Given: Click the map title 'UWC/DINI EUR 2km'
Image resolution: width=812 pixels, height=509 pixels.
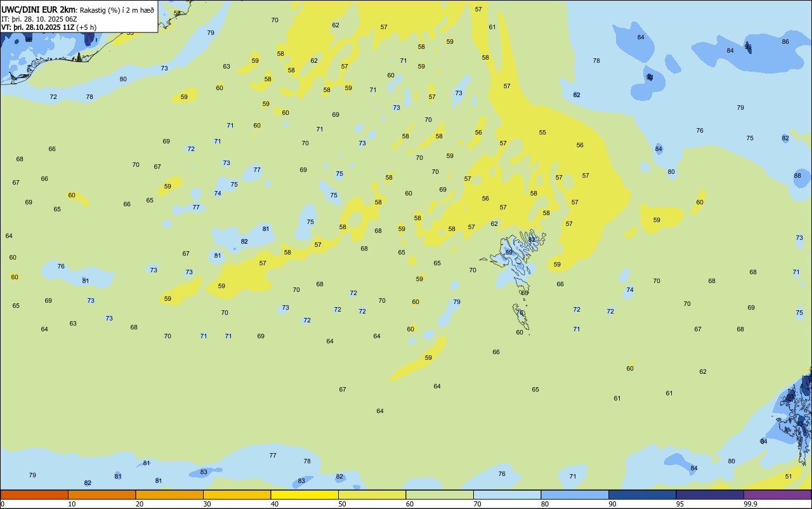Looking at the screenshot, I should click(39, 10).
